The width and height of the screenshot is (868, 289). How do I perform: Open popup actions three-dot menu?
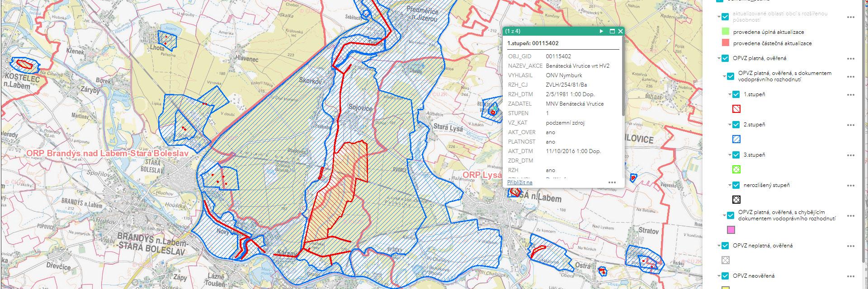(x=612, y=182)
